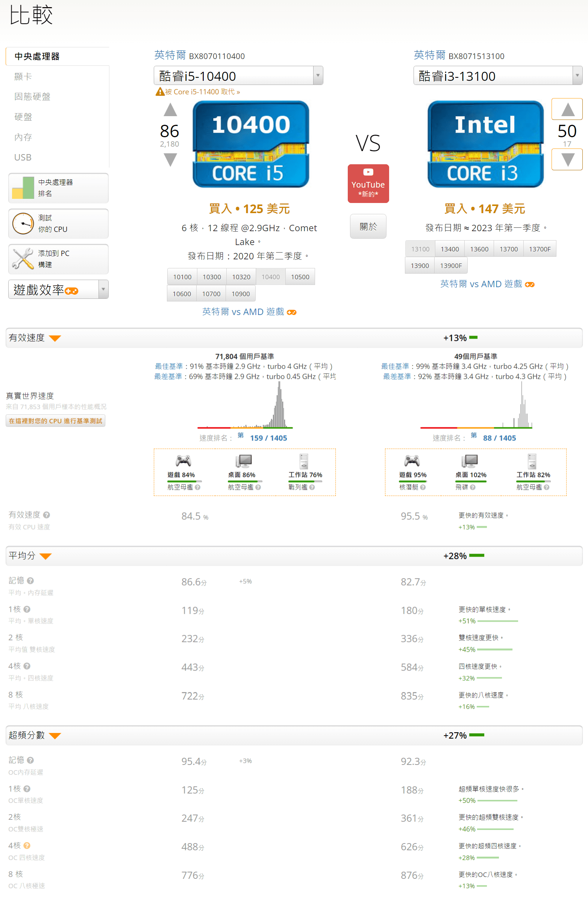Open right 英特爾 vs AMD 遊戲 link

point(487,284)
